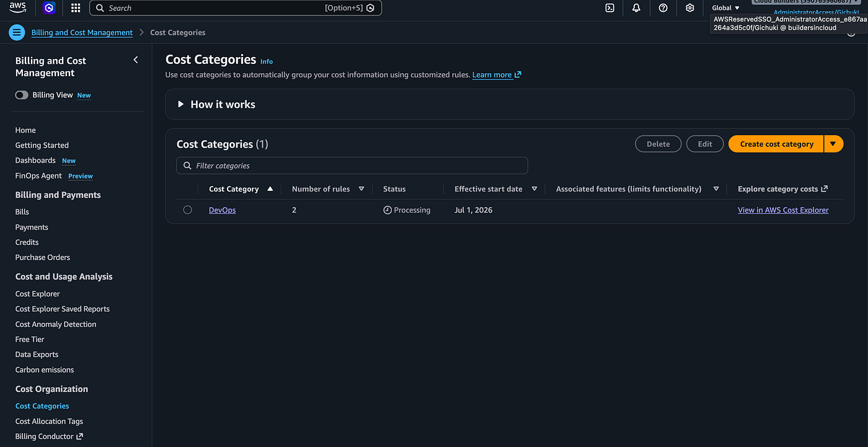Open Cost Anomaly Detection

56,324
